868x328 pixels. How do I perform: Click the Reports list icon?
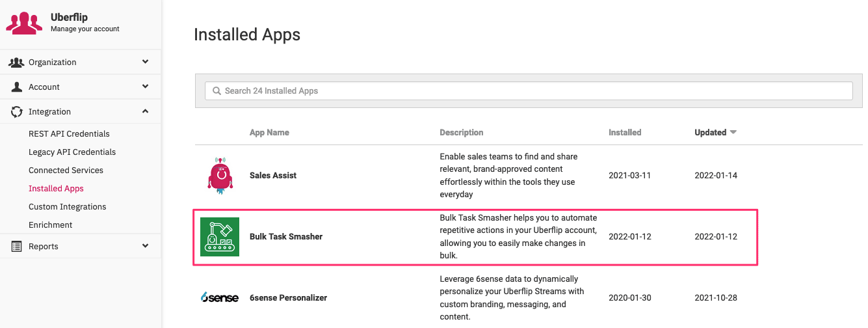pos(17,247)
